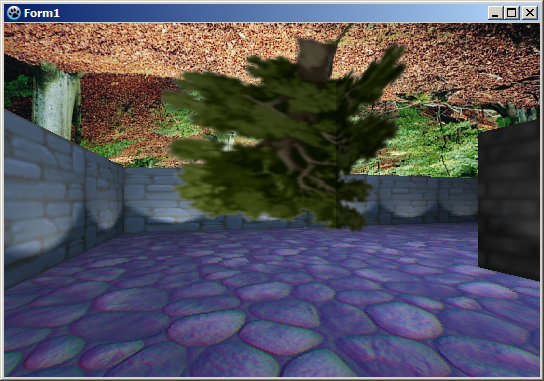Click the corner where left and back walls meet

[124, 201]
